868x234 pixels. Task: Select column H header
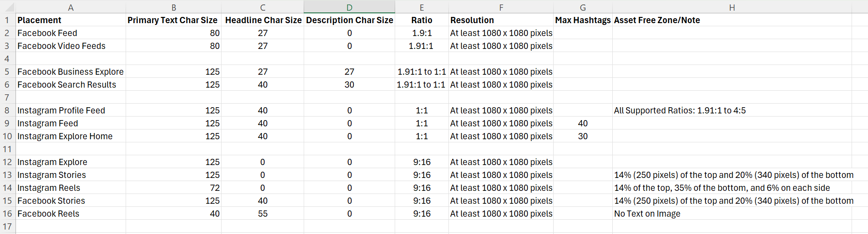pyautogui.click(x=732, y=7)
